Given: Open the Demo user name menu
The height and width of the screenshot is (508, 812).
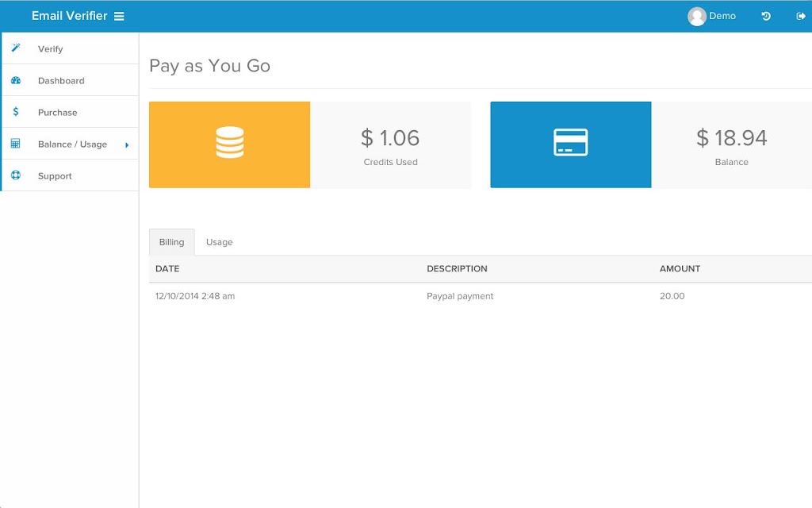Looking at the screenshot, I should coord(722,16).
